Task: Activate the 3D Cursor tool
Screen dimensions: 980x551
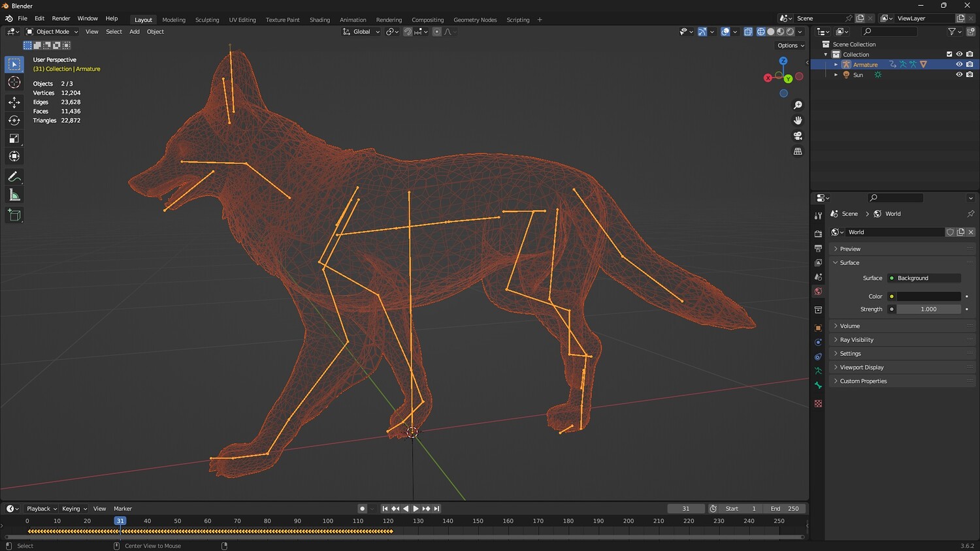Action: 14,82
